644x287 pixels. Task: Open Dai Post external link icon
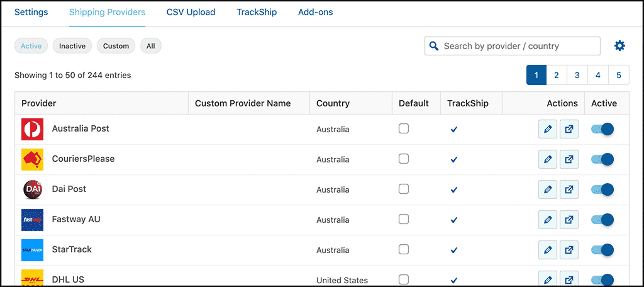coord(569,189)
